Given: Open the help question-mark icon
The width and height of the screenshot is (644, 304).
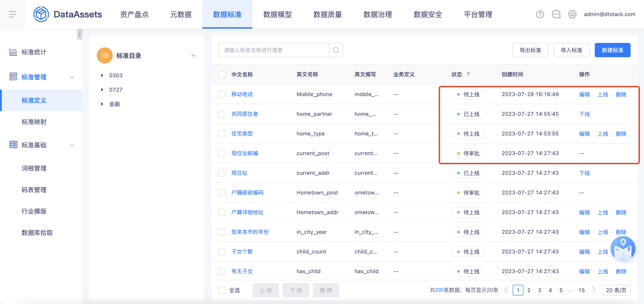Looking at the screenshot, I should (x=540, y=14).
